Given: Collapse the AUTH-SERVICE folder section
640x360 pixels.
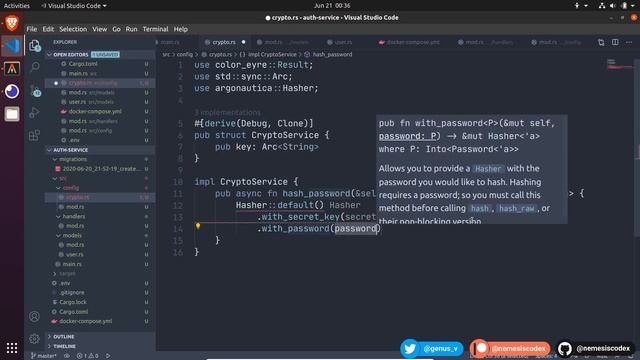Looking at the screenshot, I should pos(70,150).
